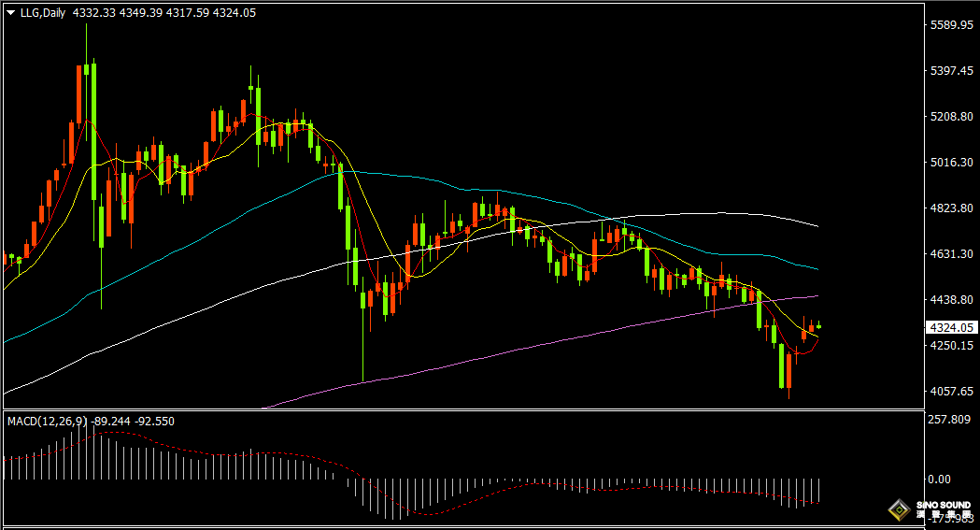Open the chart menu triangle beside LLG,Daily
Screen dimensions: 980x530
pos(10,12)
